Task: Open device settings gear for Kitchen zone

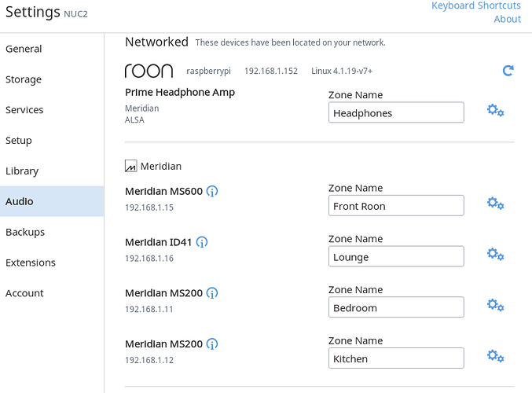Action: pos(495,356)
